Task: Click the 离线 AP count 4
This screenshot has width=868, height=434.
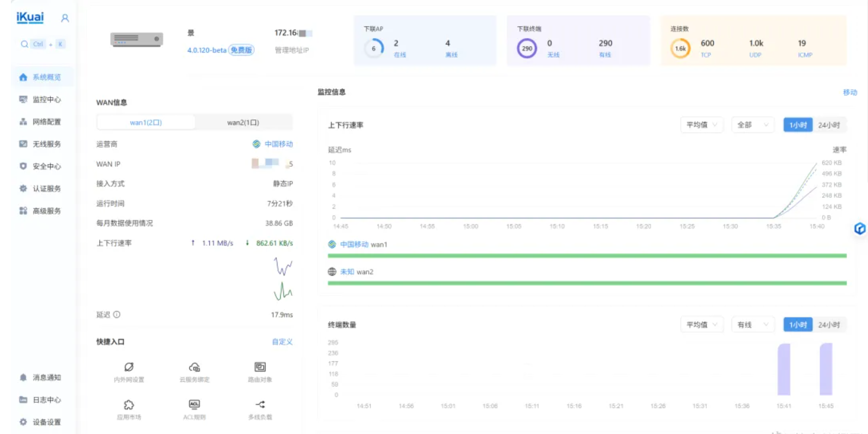Action: coord(448,43)
